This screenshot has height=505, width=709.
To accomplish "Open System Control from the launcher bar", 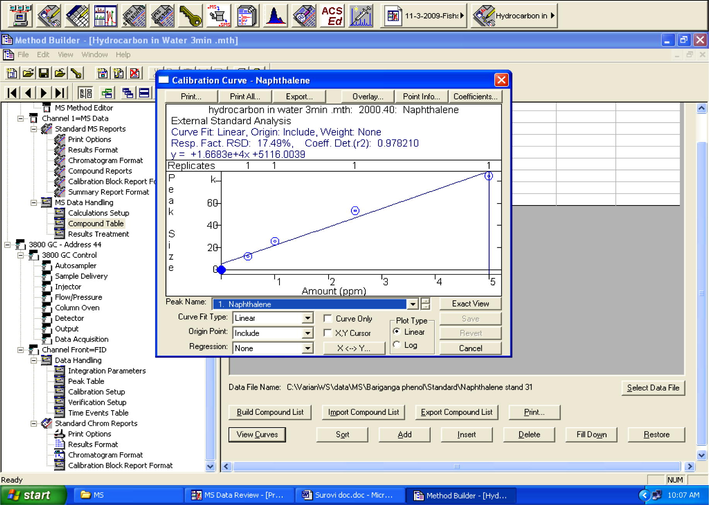I will 19,15.
